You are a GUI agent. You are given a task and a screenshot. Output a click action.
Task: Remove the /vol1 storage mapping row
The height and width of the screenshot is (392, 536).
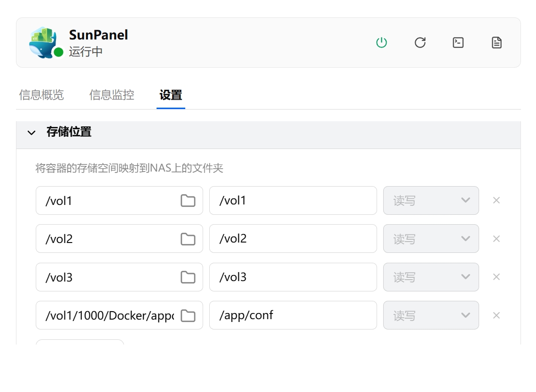tap(496, 200)
